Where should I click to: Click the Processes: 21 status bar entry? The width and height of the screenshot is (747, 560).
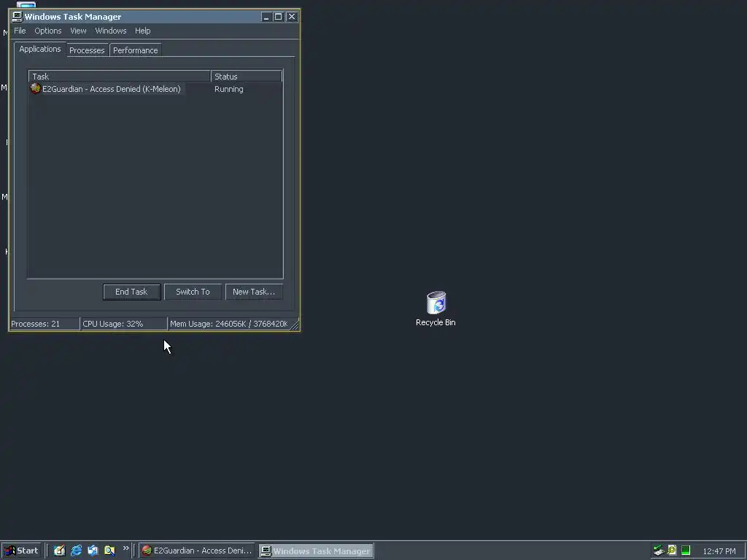[44, 324]
